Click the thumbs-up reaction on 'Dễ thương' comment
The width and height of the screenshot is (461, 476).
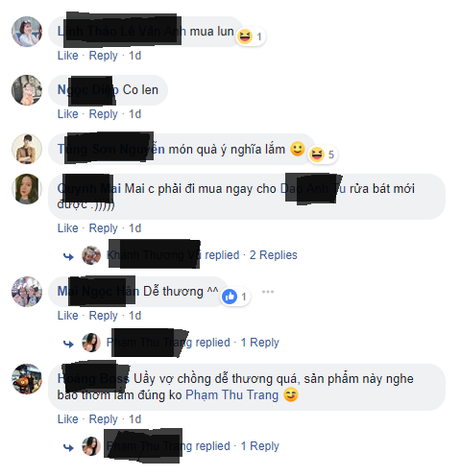click(x=230, y=297)
